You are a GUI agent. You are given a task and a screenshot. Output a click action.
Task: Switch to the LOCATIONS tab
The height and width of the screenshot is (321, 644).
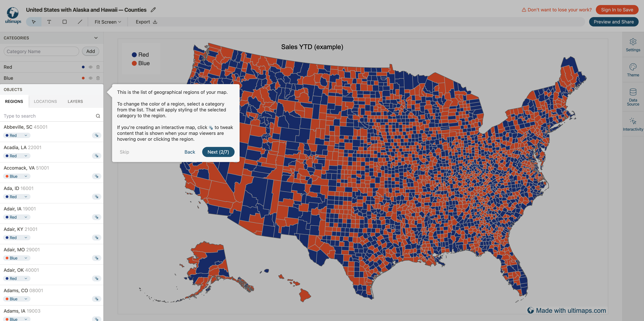tap(45, 101)
